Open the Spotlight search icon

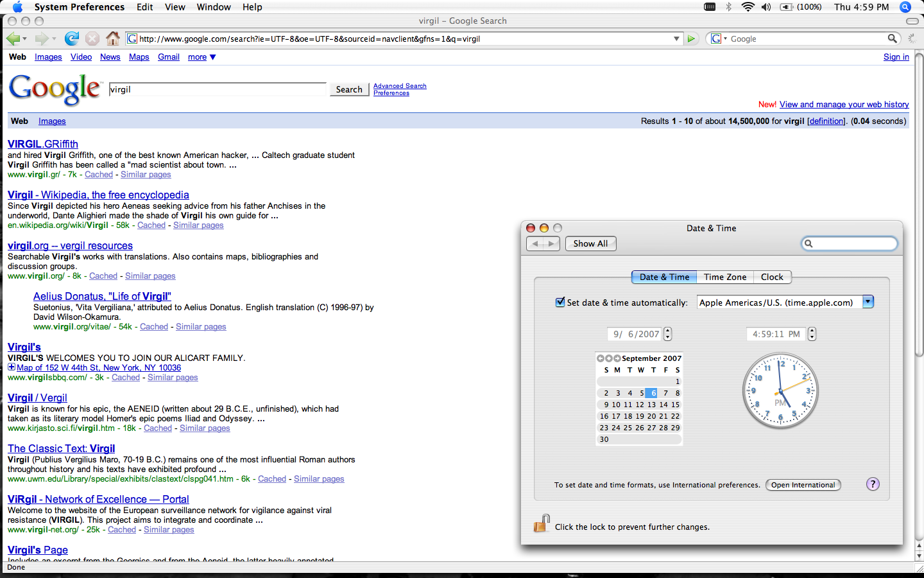pyautogui.click(x=905, y=7)
